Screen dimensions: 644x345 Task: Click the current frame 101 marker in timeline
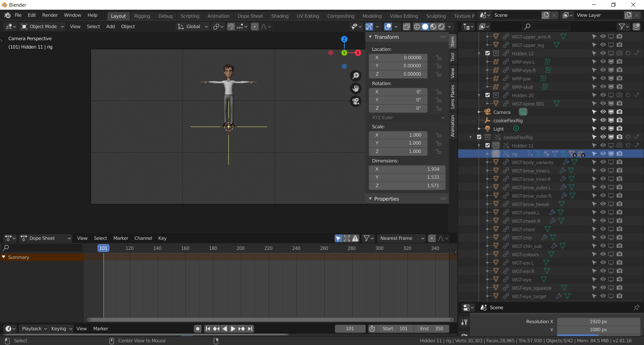(x=103, y=248)
